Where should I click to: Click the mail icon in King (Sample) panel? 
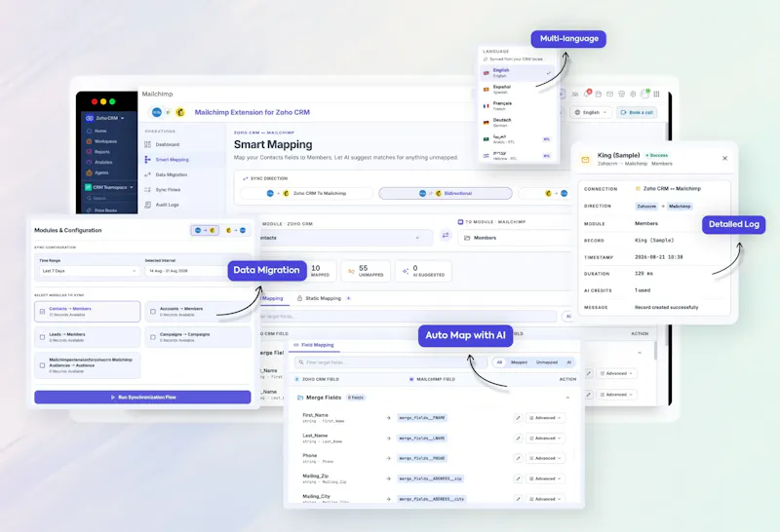tap(585, 160)
